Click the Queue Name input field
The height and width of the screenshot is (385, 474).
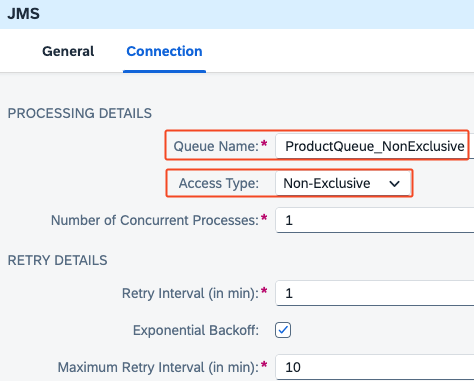pos(375,146)
